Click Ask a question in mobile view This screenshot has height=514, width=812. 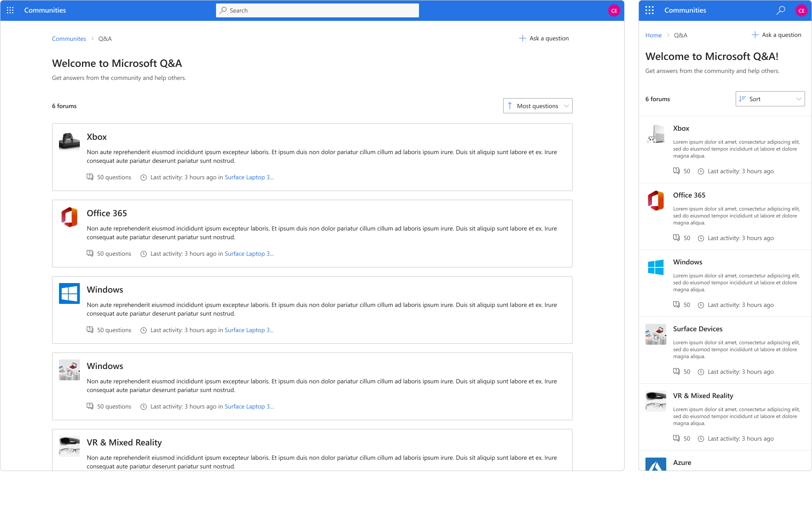[x=776, y=35]
